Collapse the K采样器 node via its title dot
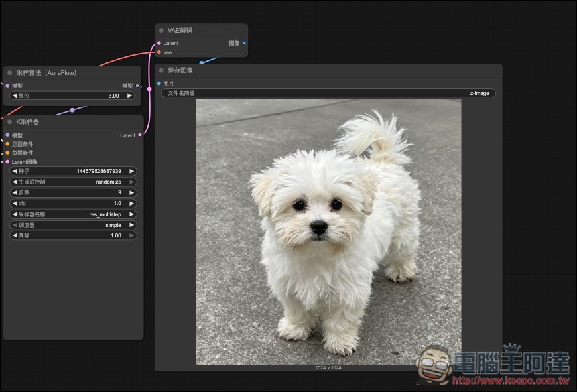 10,122
